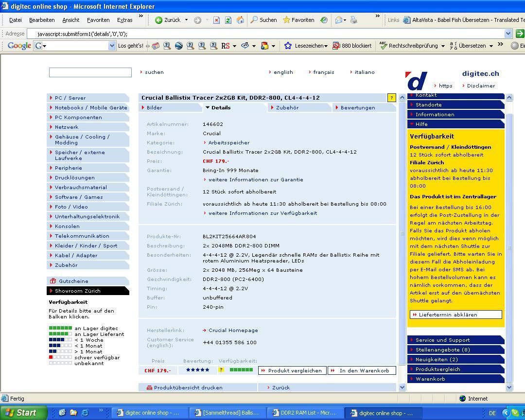Click the printer icon of Produktübersicht drucken
Viewport: 525px width, 420px height.
pos(149,387)
